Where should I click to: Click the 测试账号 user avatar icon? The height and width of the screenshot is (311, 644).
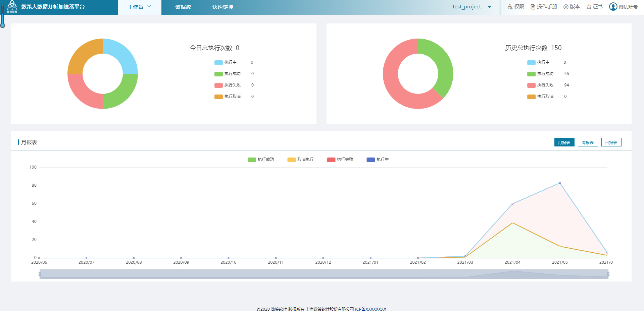(x=613, y=6)
